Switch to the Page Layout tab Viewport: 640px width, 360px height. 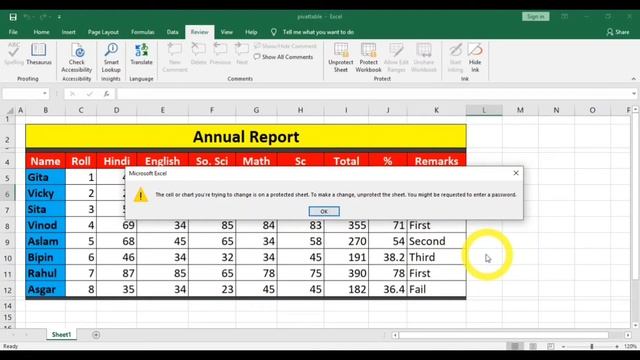pyautogui.click(x=103, y=32)
